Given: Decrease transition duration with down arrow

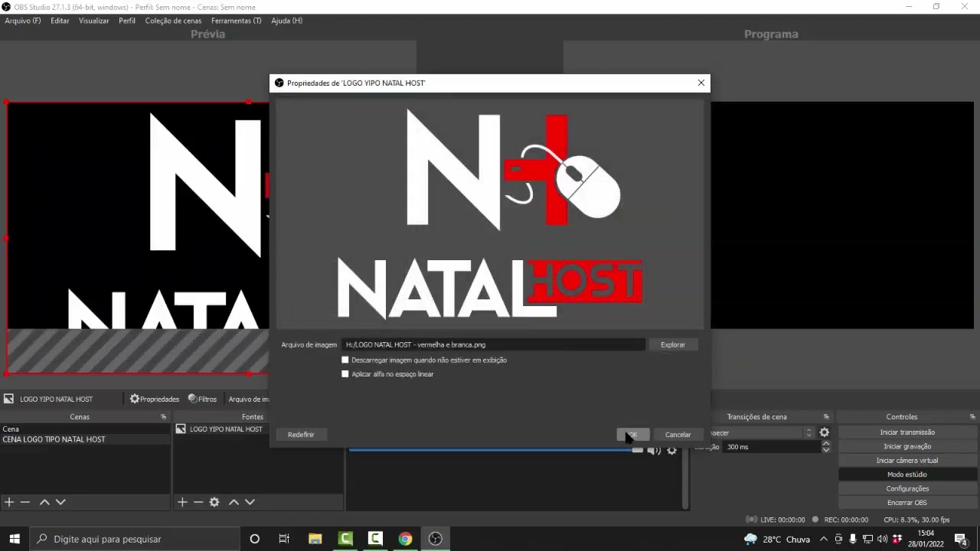Looking at the screenshot, I should pyautogui.click(x=825, y=450).
